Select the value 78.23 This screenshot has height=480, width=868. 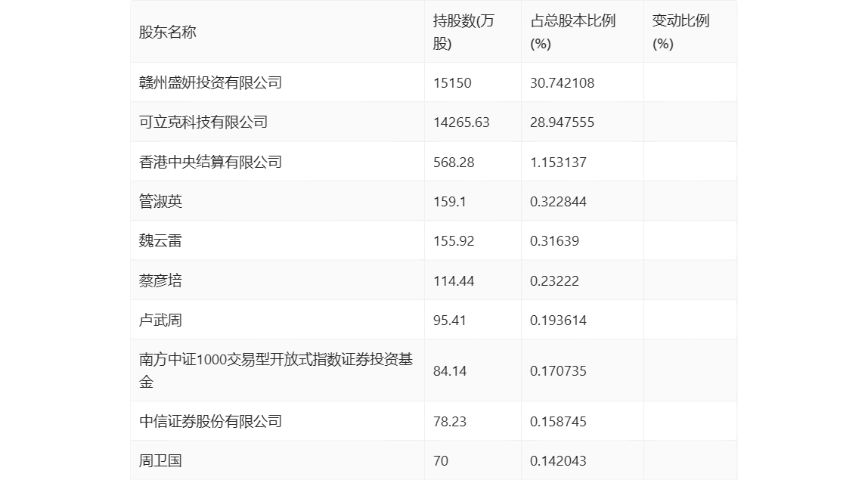click(x=449, y=421)
